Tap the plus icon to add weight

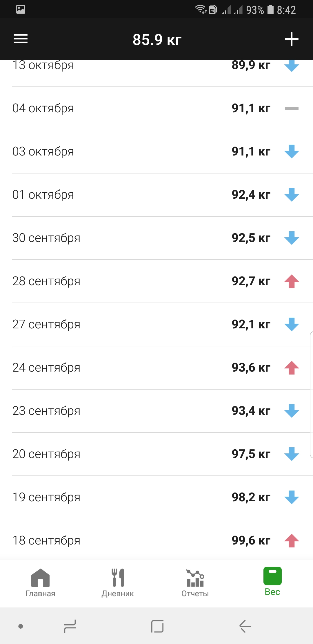tap(292, 39)
